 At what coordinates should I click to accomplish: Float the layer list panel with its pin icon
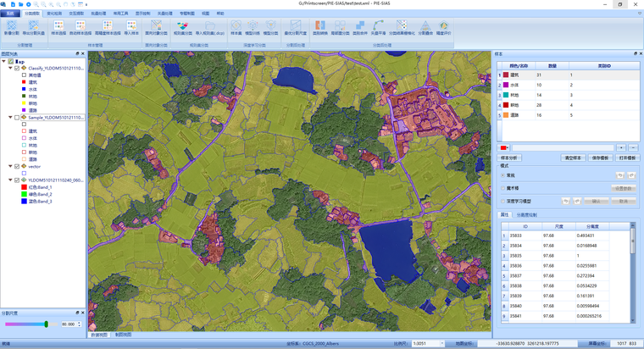[77, 53]
